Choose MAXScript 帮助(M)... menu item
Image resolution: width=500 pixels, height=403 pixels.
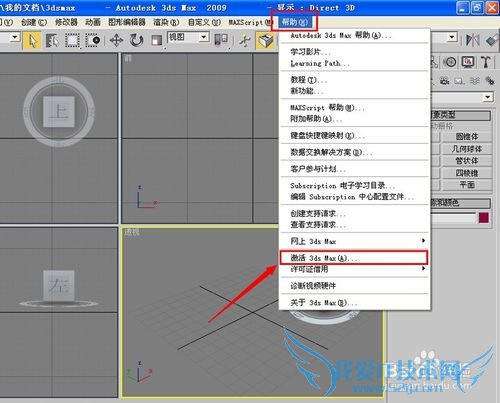tap(354, 108)
